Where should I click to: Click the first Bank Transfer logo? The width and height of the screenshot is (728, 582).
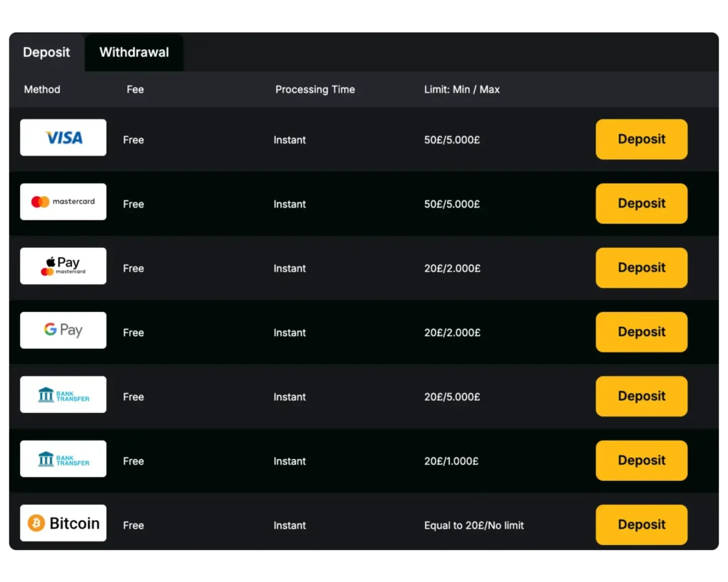pos(63,394)
